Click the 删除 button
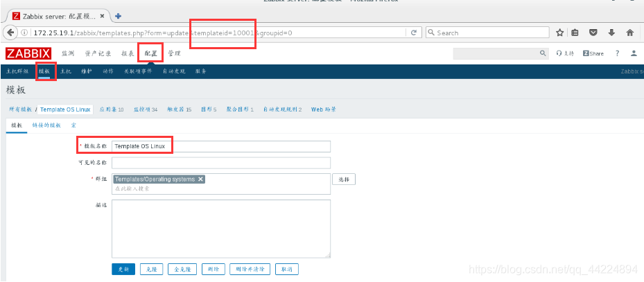644x282 pixels. [213, 270]
